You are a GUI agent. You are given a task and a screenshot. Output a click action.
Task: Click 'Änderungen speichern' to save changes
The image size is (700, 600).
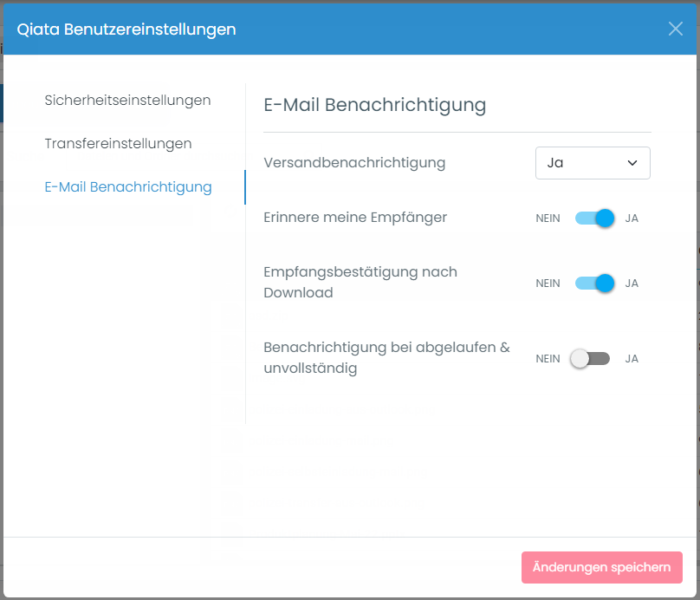[601, 567]
